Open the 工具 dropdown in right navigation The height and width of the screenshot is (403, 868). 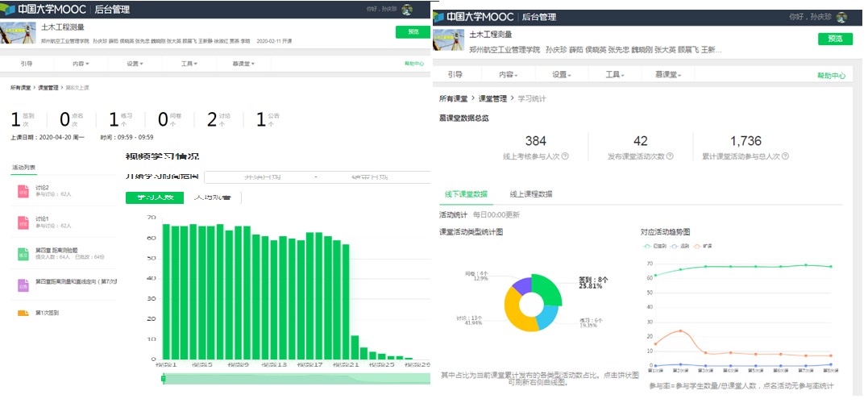(617, 75)
